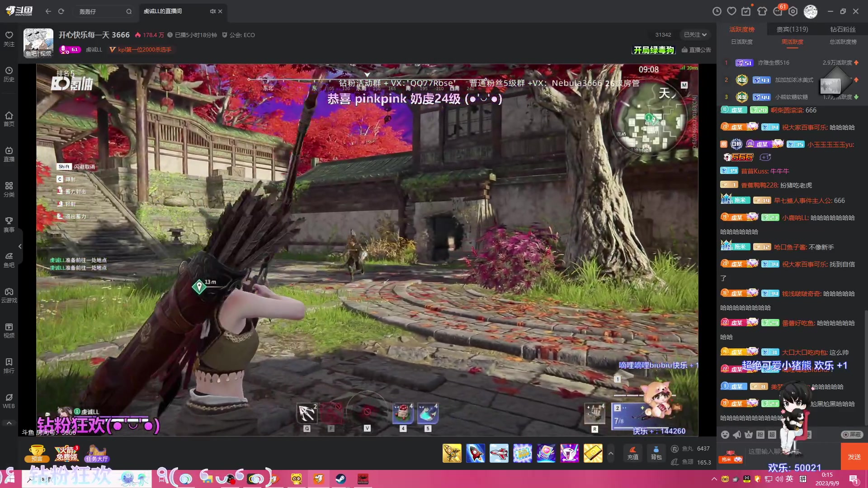The image size is (868, 488).
Task: Open messages icon with 61 badge
Action: click(x=778, y=10)
